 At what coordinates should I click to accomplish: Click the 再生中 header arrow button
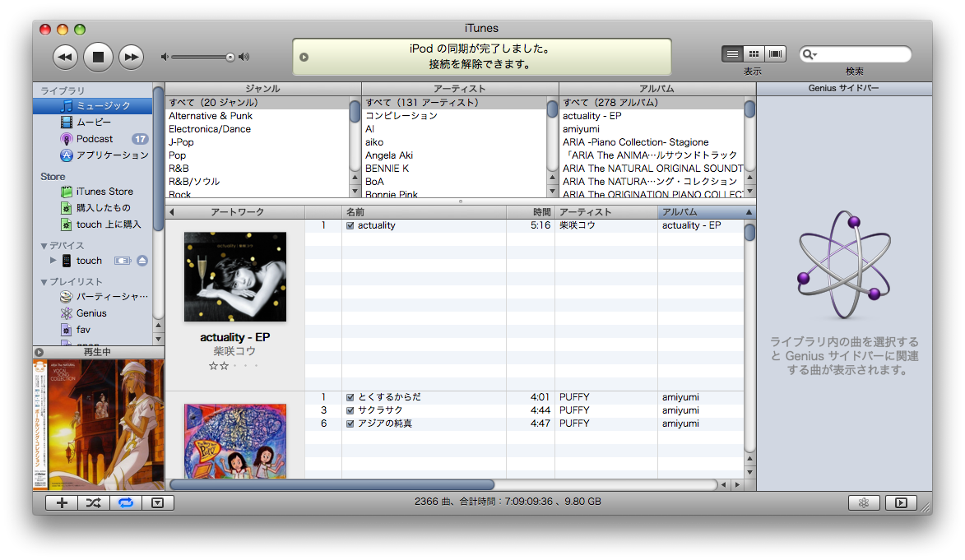point(39,353)
